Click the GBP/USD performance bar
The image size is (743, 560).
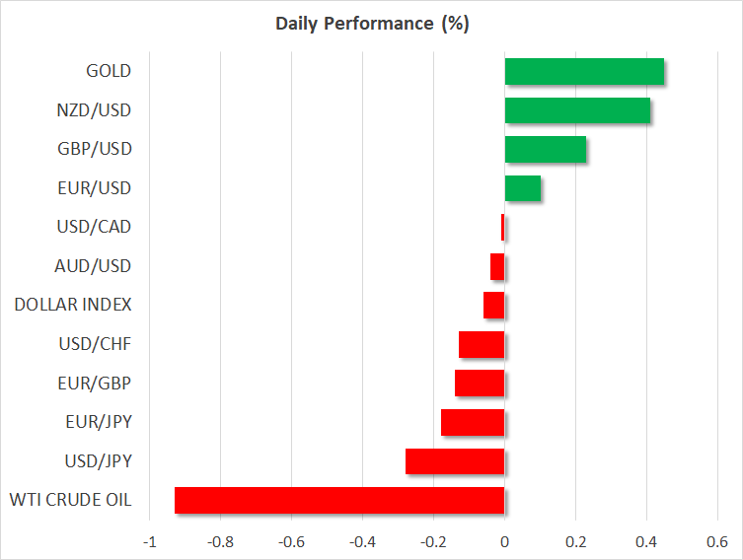click(x=546, y=150)
